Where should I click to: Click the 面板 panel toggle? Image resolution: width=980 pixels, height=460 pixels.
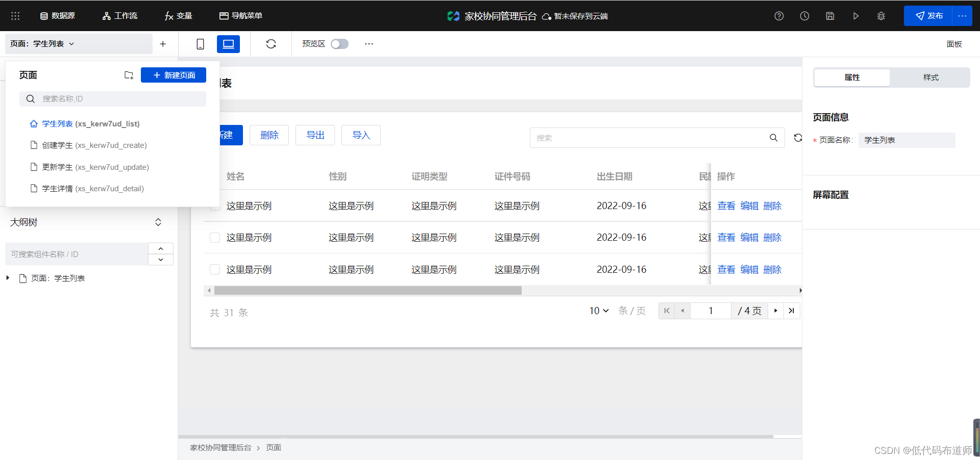[x=954, y=44]
